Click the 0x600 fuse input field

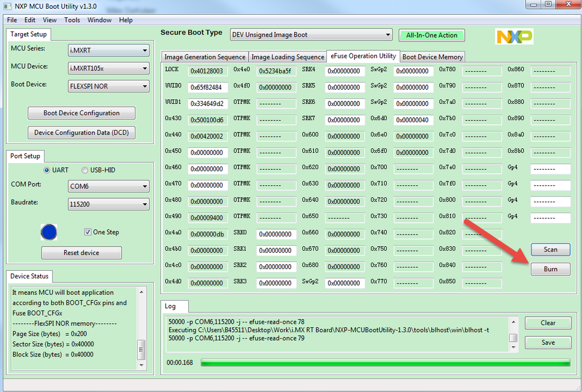tap(345, 136)
